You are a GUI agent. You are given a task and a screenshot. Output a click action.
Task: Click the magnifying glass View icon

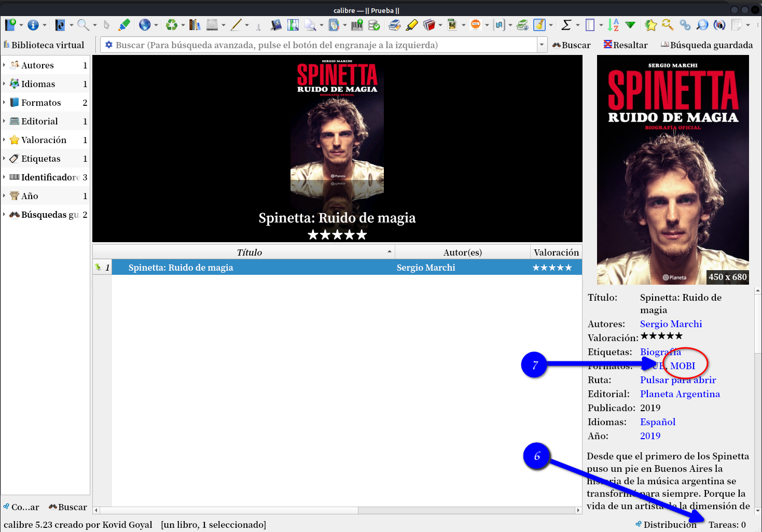pyautogui.click(x=83, y=24)
